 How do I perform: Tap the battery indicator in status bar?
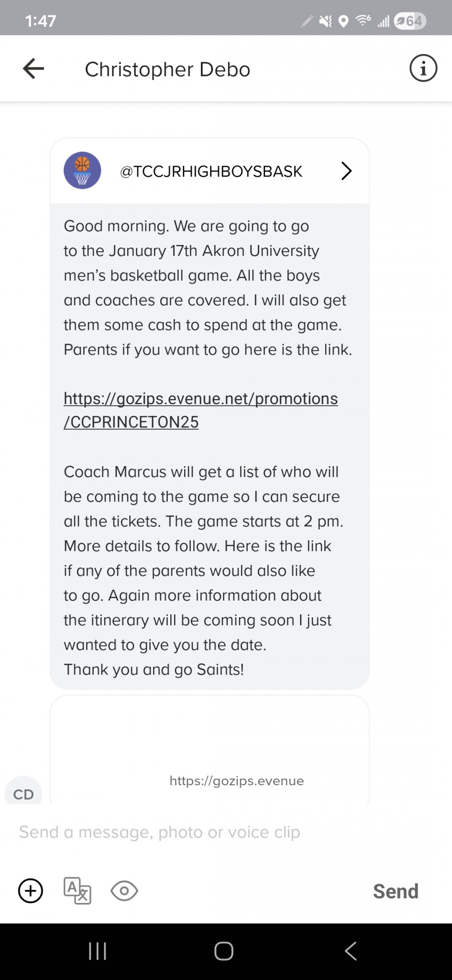point(409,21)
